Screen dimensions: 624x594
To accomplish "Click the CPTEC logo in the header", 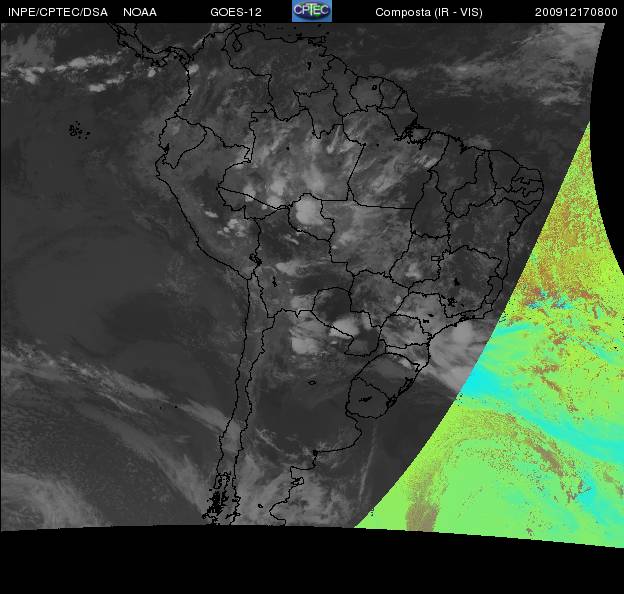I will [x=312, y=11].
